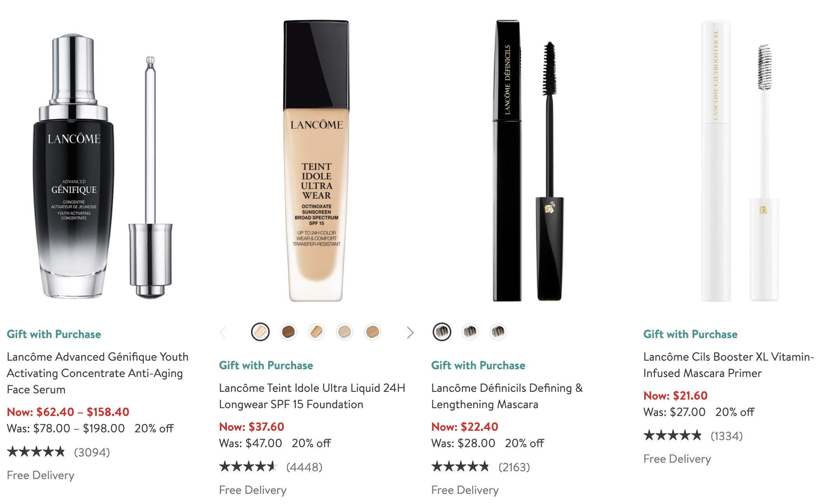Click Gift with Purchase above the serum
This screenshot has height=504, width=824.
54,334
